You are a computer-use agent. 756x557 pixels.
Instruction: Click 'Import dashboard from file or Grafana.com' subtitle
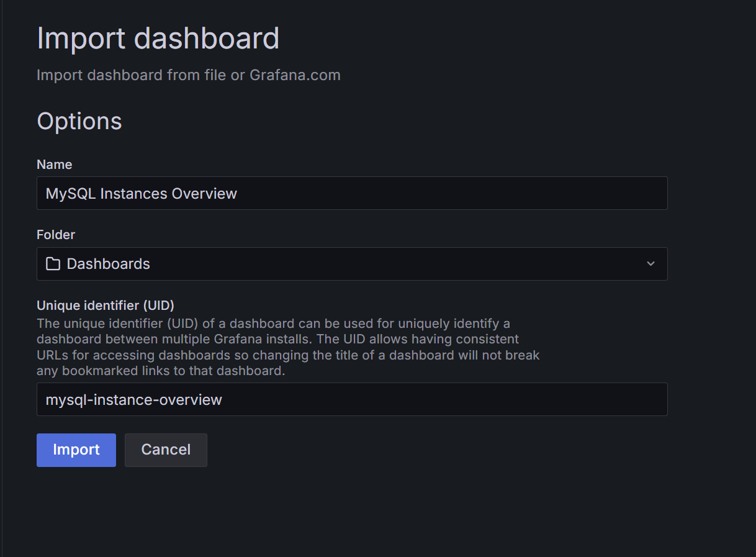point(189,75)
